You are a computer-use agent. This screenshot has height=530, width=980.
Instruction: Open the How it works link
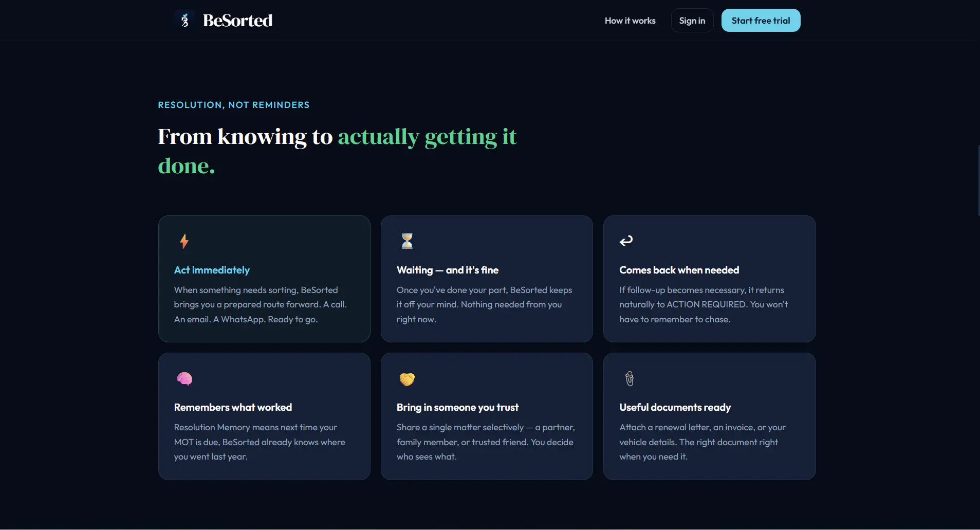630,21
